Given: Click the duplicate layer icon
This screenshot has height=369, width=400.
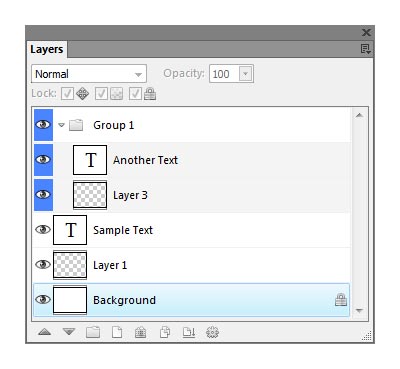Looking at the screenshot, I should 165,332.
